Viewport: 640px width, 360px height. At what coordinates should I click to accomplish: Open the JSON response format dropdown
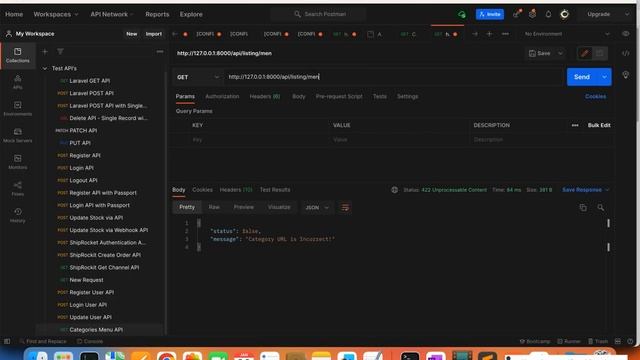point(317,207)
